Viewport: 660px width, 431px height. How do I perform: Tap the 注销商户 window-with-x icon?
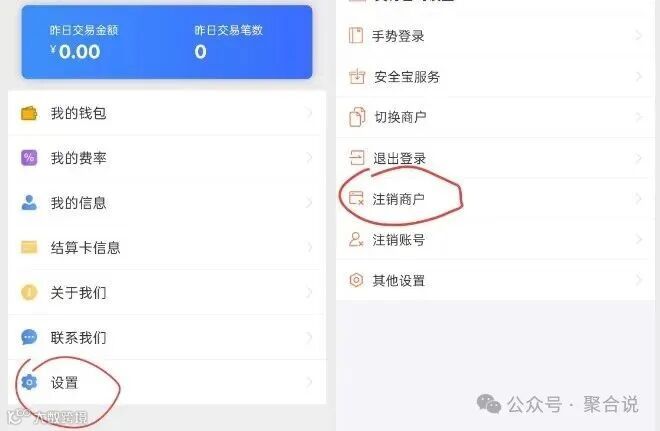(356, 198)
